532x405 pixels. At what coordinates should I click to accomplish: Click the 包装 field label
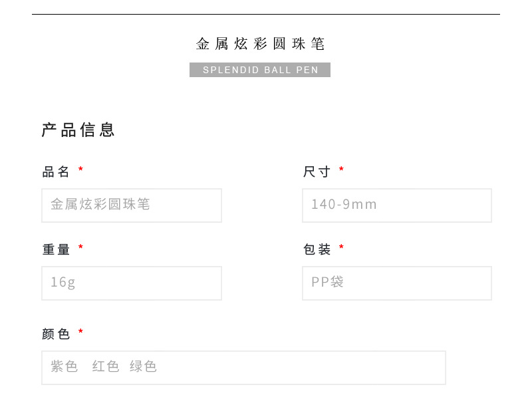pos(317,249)
